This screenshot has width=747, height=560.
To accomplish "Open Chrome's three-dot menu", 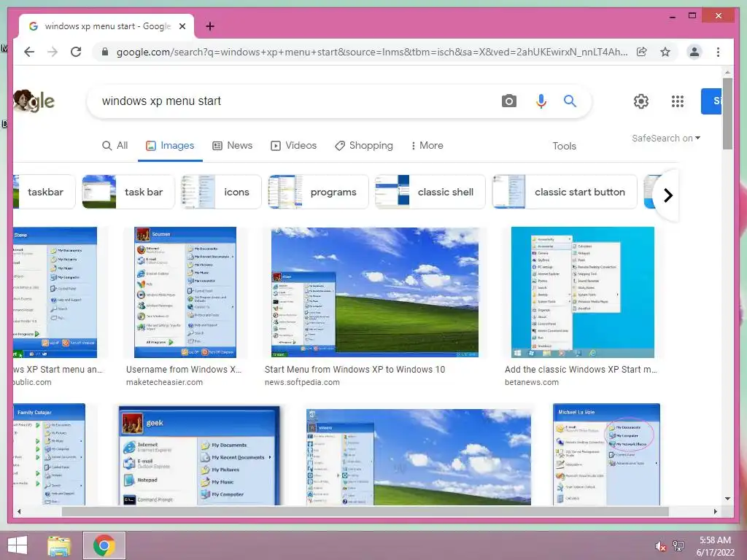I will click(x=718, y=52).
